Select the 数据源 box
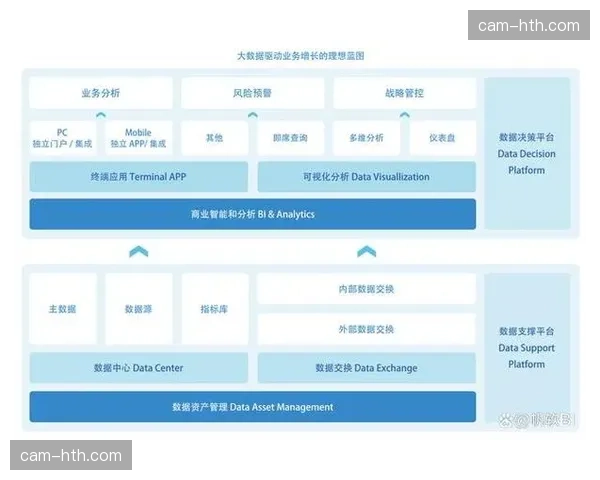Viewport: 600px width, 480px height. pyautogui.click(x=139, y=309)
